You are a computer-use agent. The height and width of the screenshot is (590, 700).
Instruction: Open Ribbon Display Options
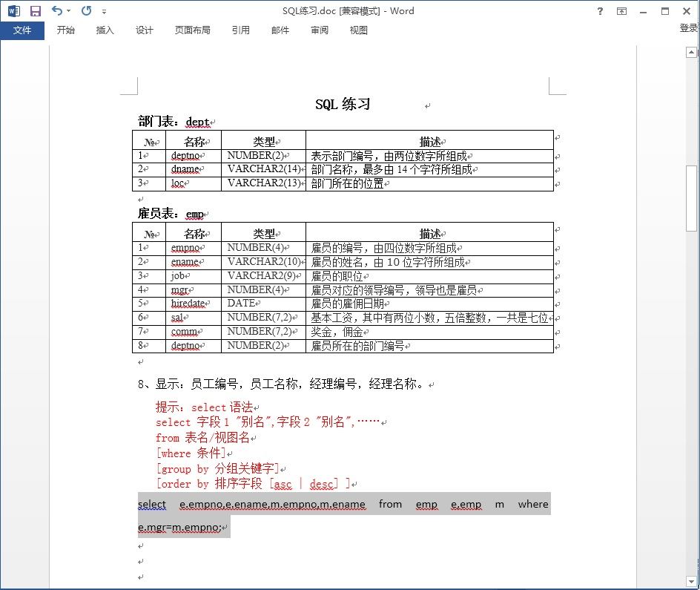click(621, 11)
